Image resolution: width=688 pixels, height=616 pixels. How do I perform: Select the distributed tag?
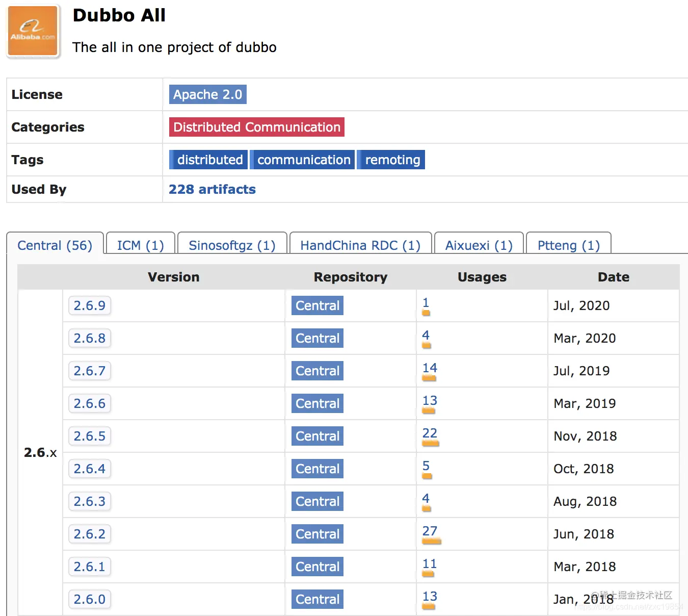pyautogui.click(x=208, y=160)
